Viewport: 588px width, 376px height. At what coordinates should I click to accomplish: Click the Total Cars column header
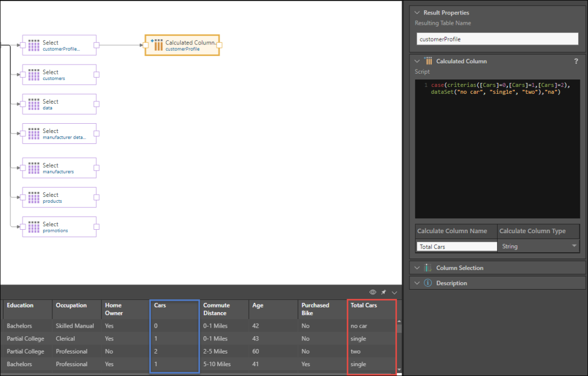pos(364,306)
